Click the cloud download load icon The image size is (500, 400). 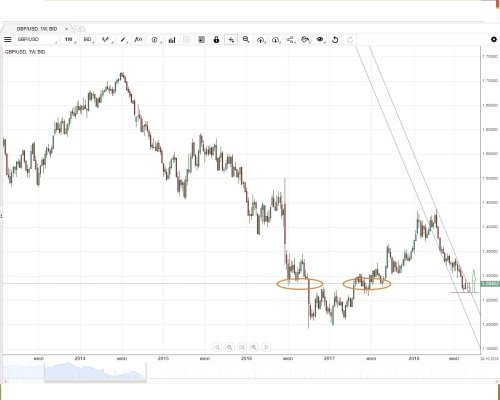tap(275, 40)
